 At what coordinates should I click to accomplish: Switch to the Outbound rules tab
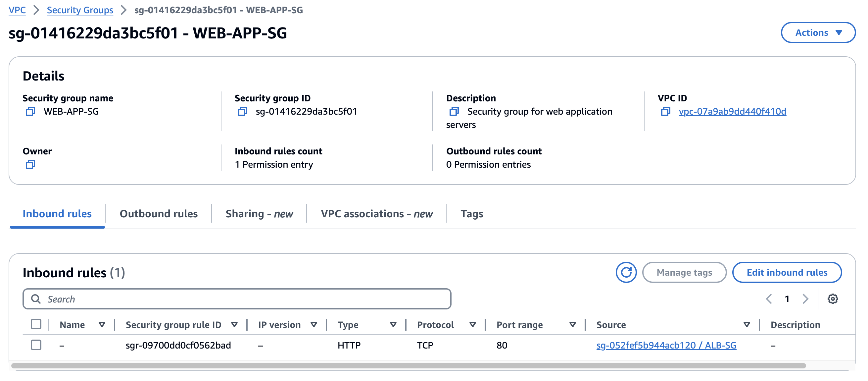158,214
